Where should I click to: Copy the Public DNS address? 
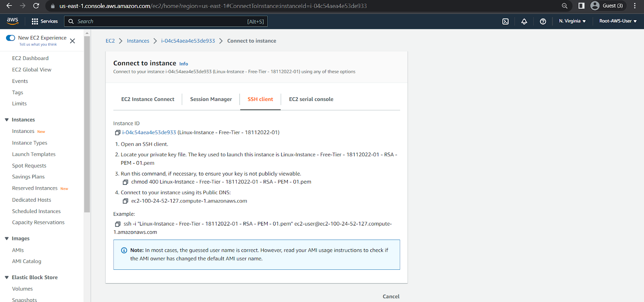click(x=125, y=201)
